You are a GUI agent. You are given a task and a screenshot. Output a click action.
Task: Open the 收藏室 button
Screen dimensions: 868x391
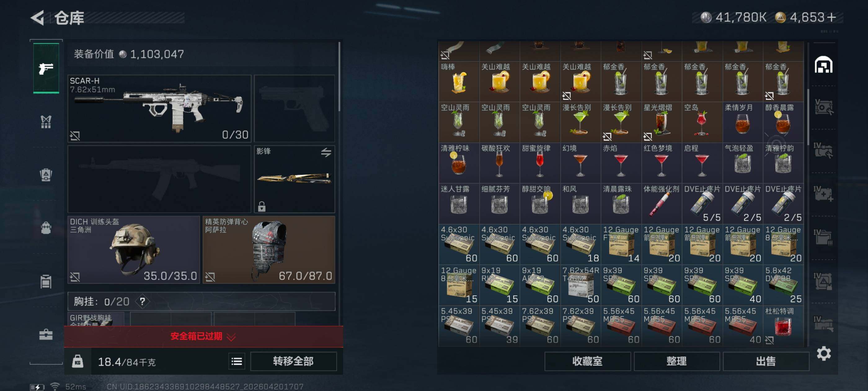click(x=587, y=361)
